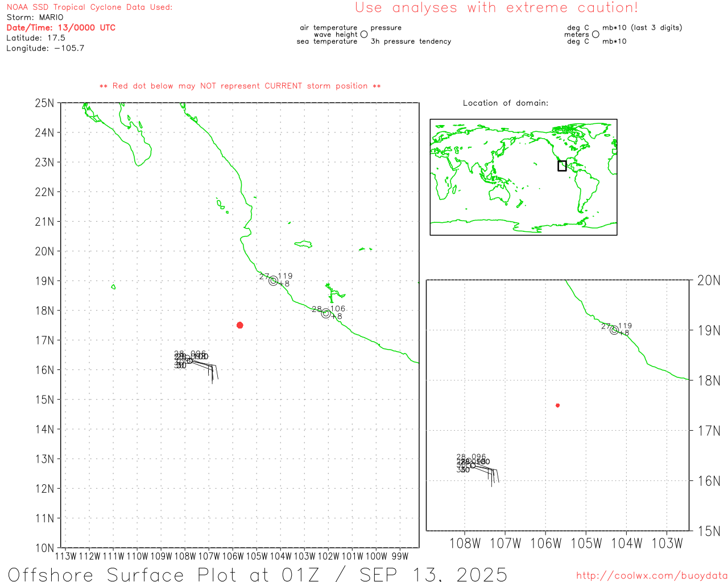
Task: Click the pressure value 106 on the main map
Action: tap(338, 309)
